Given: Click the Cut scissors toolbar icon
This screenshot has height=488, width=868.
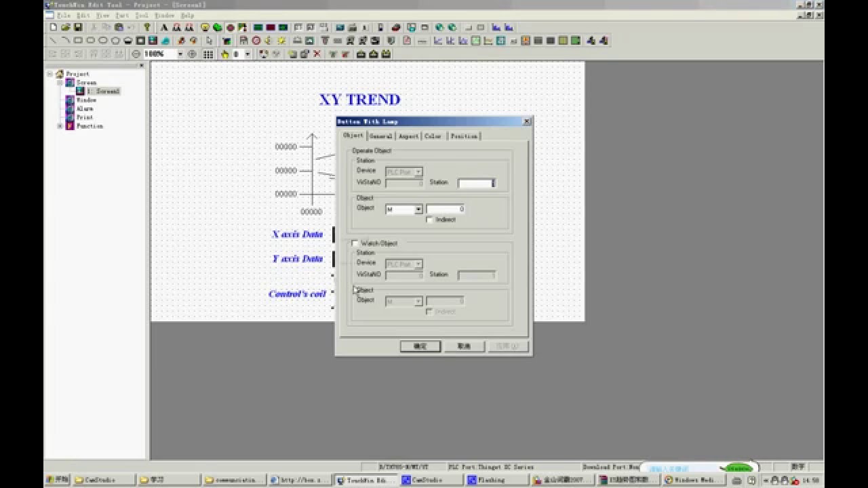Looking at the screenshot, I should coord(94,28).
